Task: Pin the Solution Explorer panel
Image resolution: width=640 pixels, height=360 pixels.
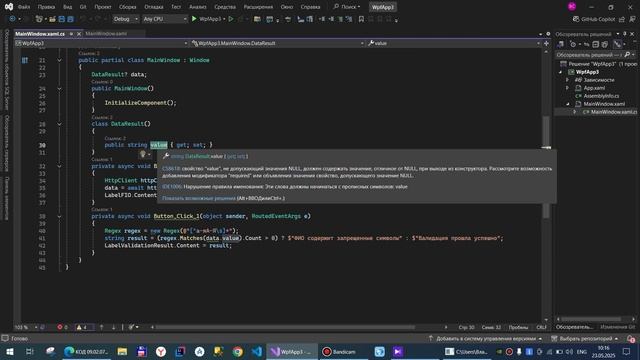Action: [x=624, y=34]
